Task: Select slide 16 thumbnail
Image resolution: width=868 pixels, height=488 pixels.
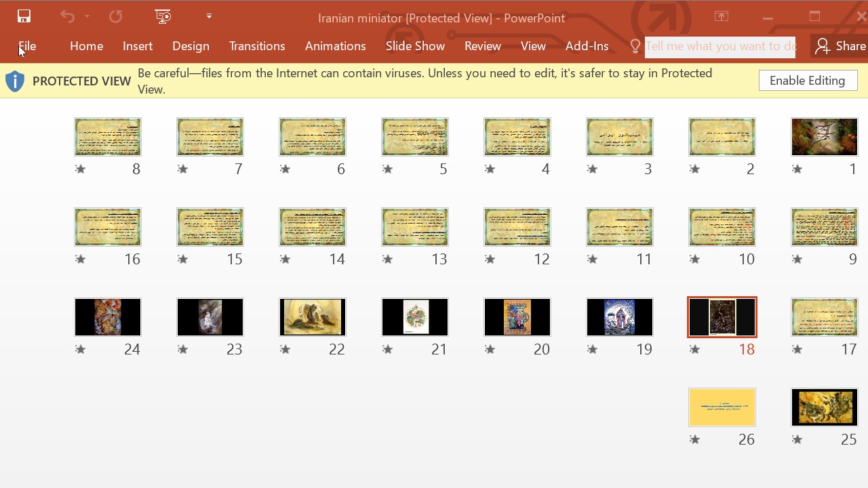Action: pyautogui.click(x=107, y=227)
